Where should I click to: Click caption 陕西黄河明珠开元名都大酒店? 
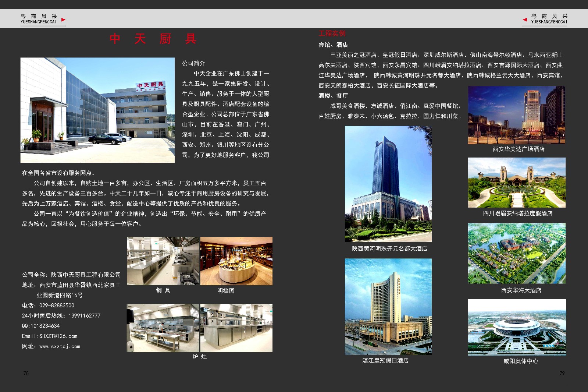click(x=390, y=249)
